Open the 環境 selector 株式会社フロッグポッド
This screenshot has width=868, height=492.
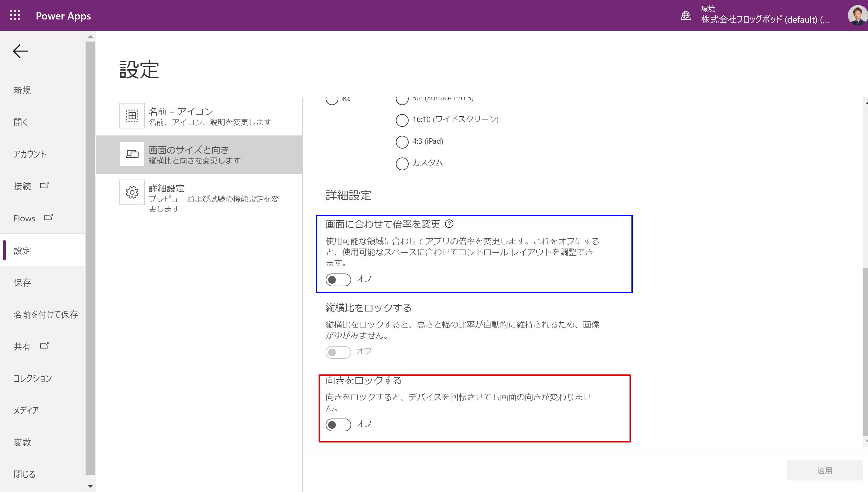click(764, 19)
